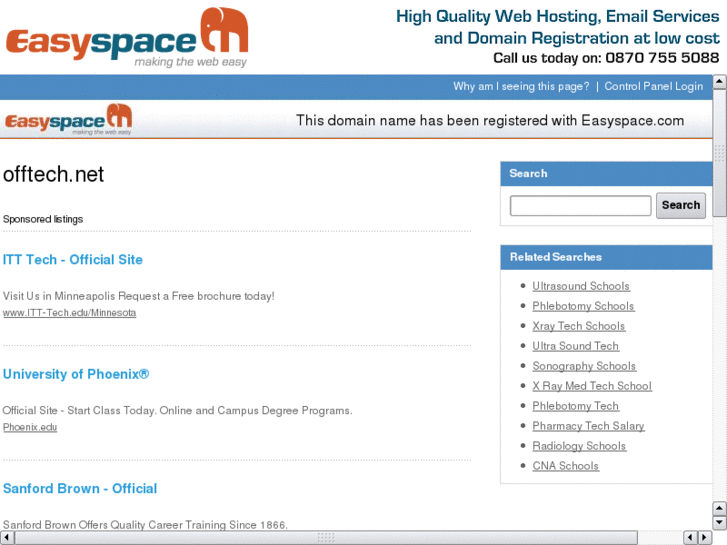The image size is (727, 545).
Task: Select Sonography Schools related search
Action: [584, 366]
